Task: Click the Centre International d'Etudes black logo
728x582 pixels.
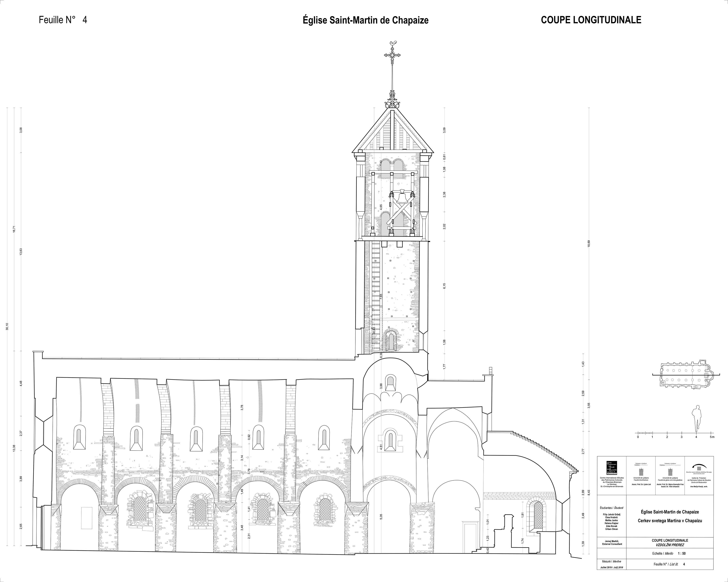Action: [x=612, y=468]
